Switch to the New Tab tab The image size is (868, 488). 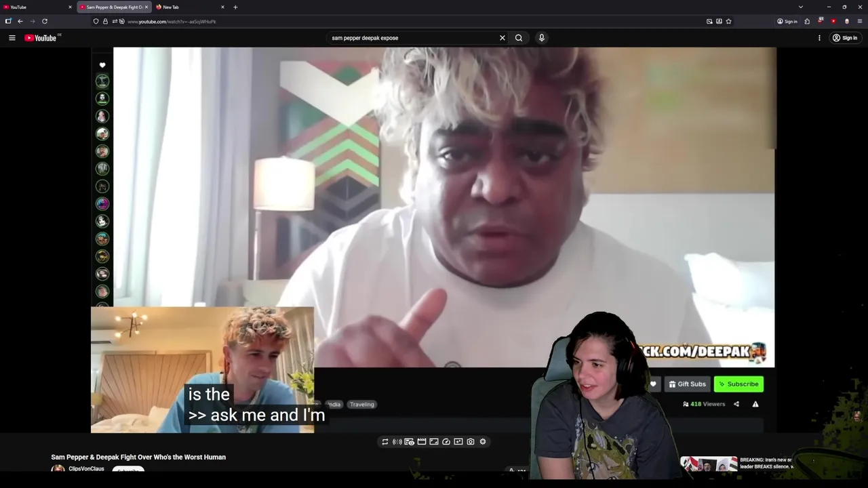[190, 7]
